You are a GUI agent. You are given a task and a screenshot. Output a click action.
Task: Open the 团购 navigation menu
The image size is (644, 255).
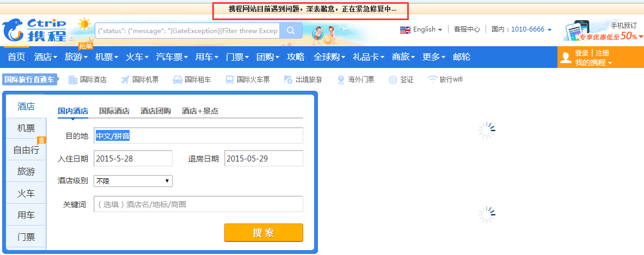point(268,57)
